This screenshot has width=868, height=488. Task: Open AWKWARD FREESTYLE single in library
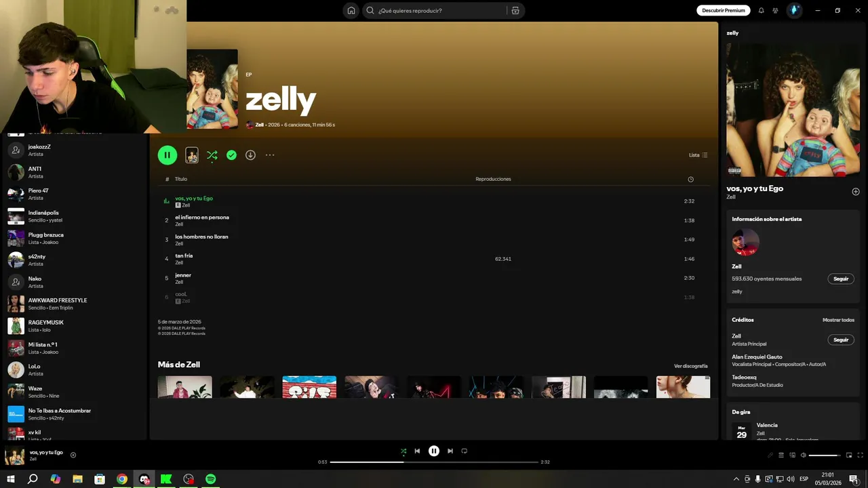(x=75, y=304)
